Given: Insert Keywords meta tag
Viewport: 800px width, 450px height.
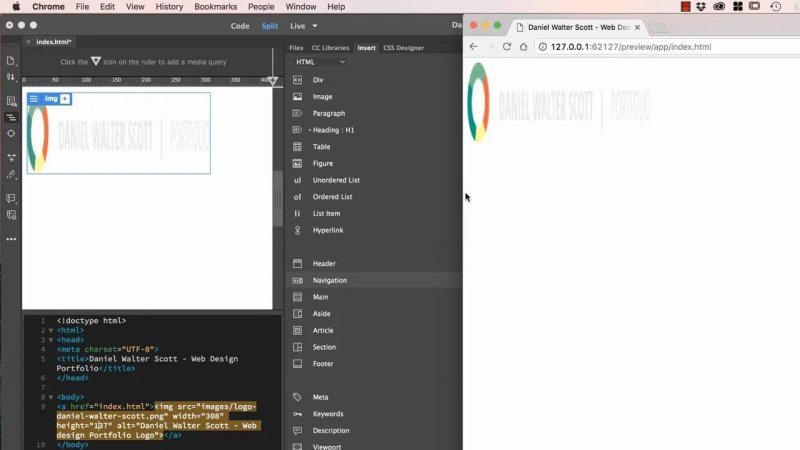Looking at the screenshot, I should 328,414.
